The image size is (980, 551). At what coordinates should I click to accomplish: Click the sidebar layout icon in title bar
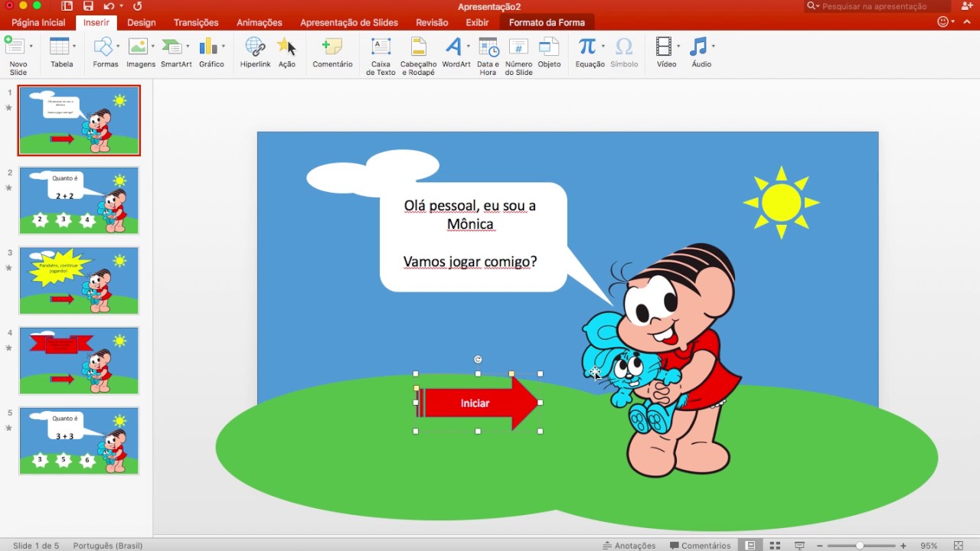pos(67,6)
